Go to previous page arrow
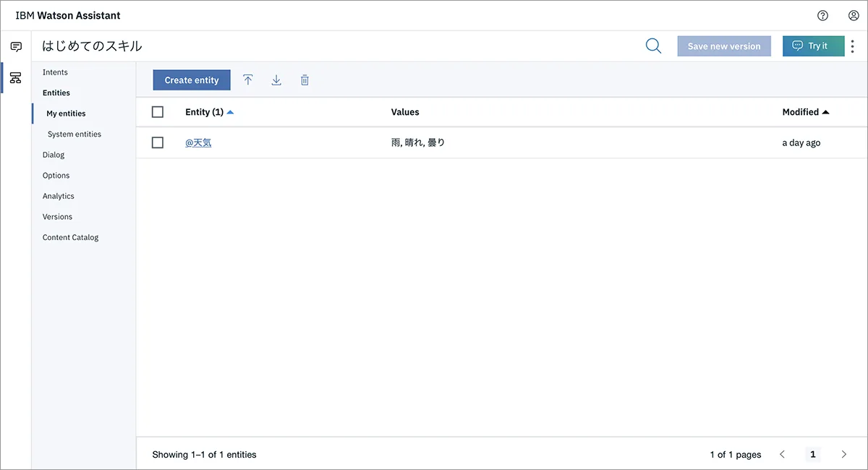The width and height of the screenshot is (868, 470). click(x=782, y=454)
